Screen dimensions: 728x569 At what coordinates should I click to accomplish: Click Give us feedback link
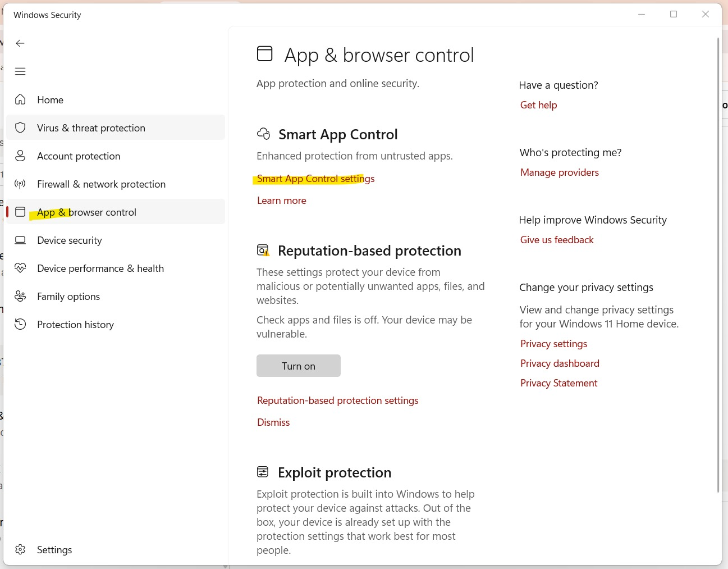(557, 240)
